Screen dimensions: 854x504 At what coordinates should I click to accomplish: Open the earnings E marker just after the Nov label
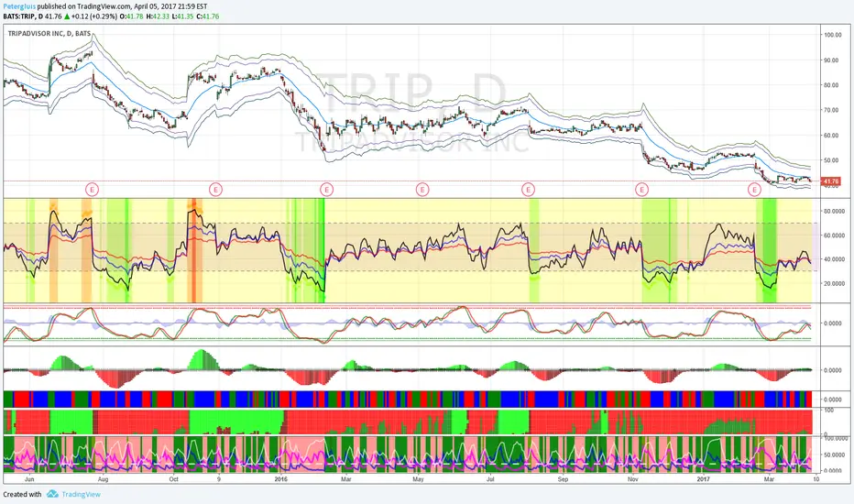point(641,190)
